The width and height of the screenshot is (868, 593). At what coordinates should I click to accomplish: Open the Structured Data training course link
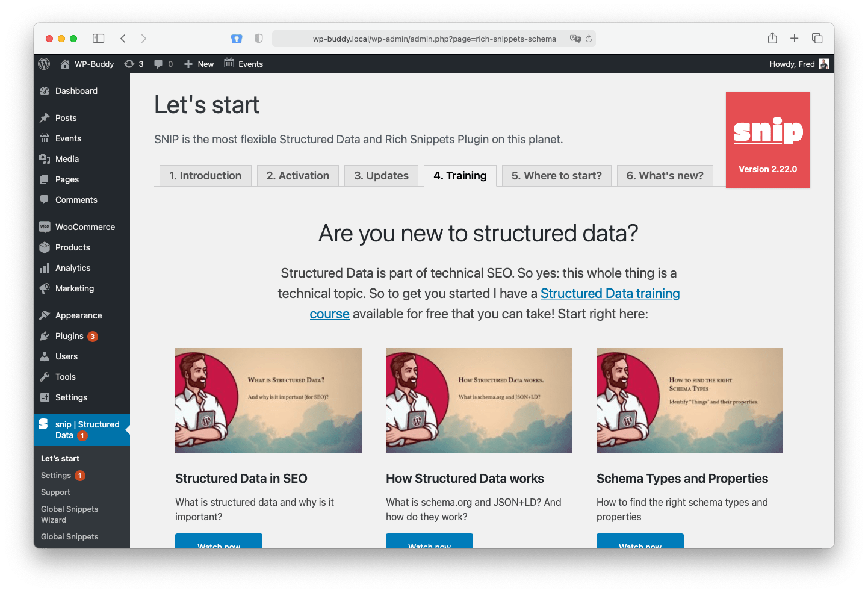pos(610,293)
